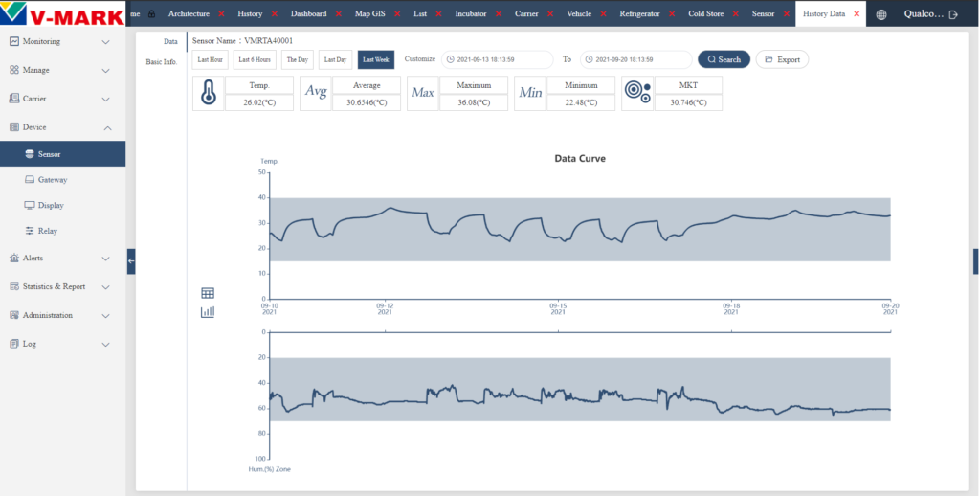
Task: Select the Last Hour time range
Action: pyautogui.click(x=210, y=59)
